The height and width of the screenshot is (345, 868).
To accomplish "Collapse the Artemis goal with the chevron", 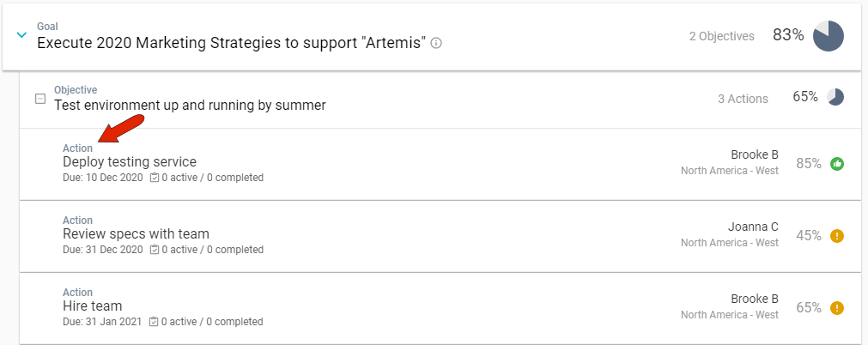I will (22, 35).
